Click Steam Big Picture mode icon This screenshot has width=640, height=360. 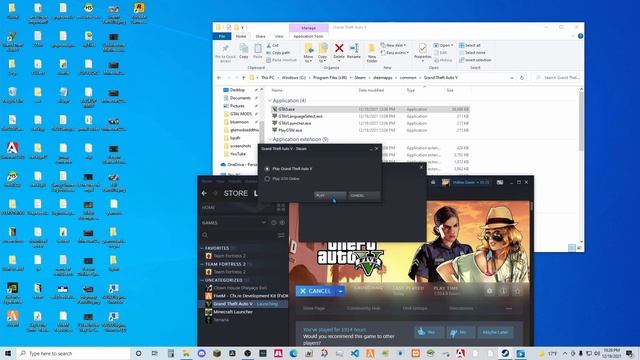click(500, 182)
